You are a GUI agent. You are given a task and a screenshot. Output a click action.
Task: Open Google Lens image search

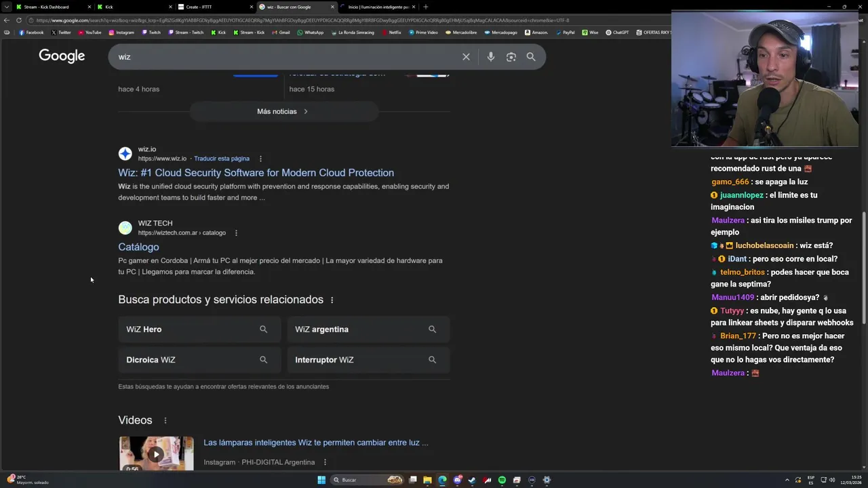click(x=511, y=57)
